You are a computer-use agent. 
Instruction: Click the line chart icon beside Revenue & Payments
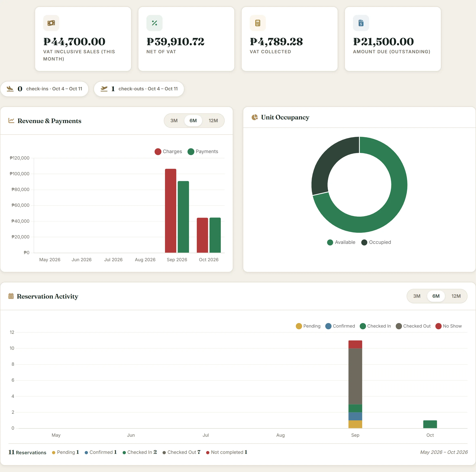11,120
